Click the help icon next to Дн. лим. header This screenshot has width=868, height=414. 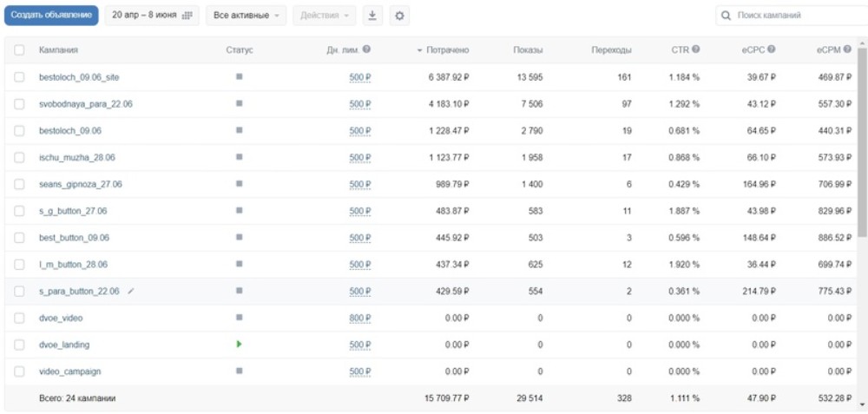(x=367, y=50)
